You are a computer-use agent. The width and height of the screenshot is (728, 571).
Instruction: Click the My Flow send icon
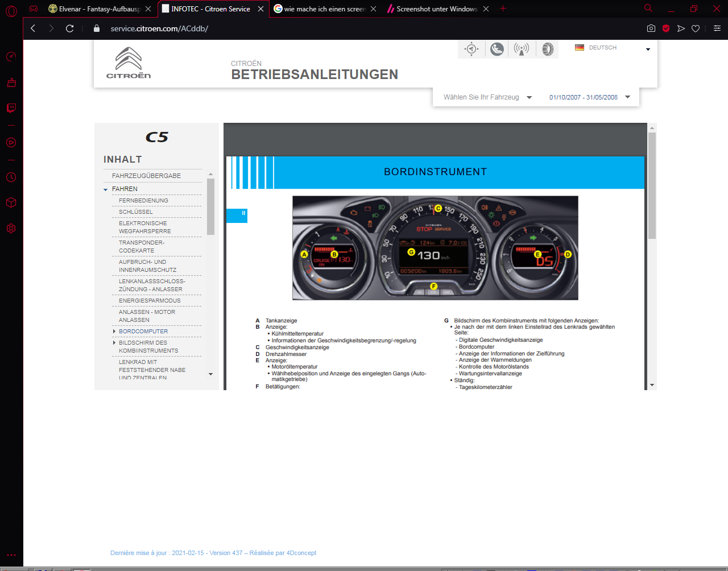681,28
